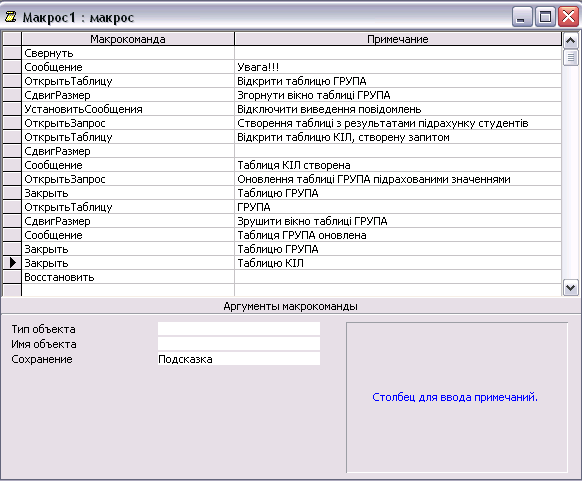The image size is (582, 481).
Task: Click the comment cell Увага!!!
Action: point(398,67)
